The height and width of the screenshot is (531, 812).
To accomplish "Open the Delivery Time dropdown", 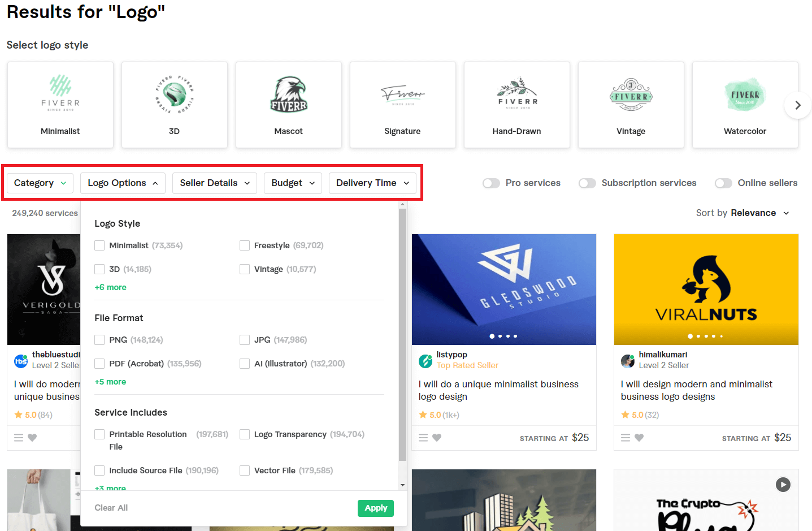I will (372, 183).
